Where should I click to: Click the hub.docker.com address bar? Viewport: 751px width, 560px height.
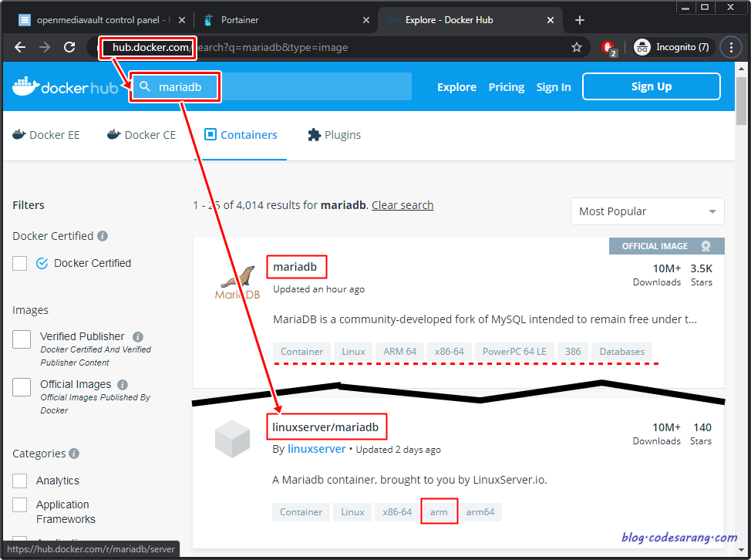[x=338, y=47]
